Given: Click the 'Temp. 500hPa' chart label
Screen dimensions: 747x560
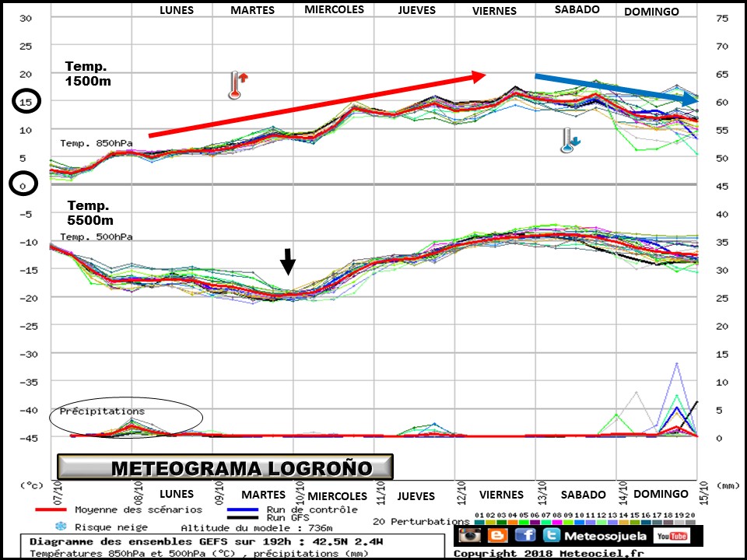Looking at the screenshot, I should 96,236.
